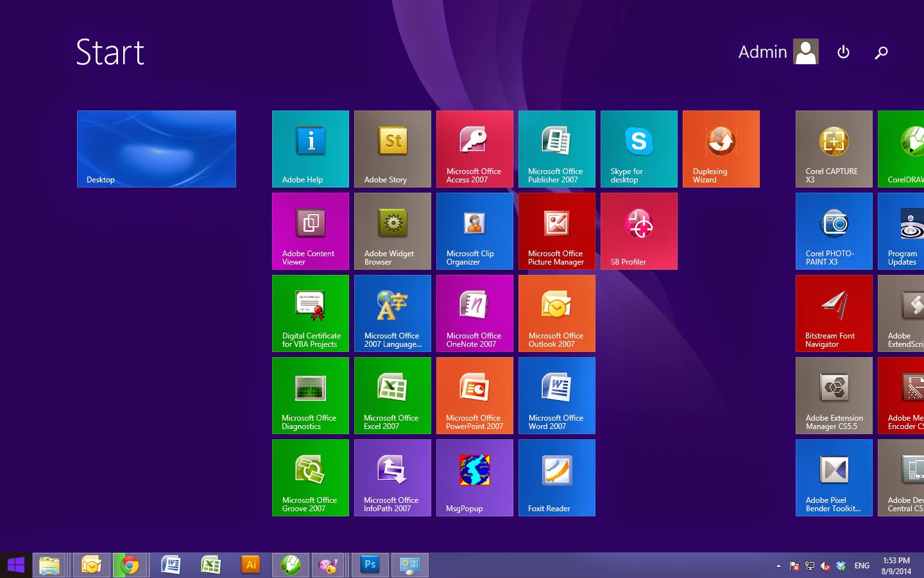This screenshot has height=578, width=924.
Task: Open the Adobe Widget Browser tile
Action: point(393,231)
